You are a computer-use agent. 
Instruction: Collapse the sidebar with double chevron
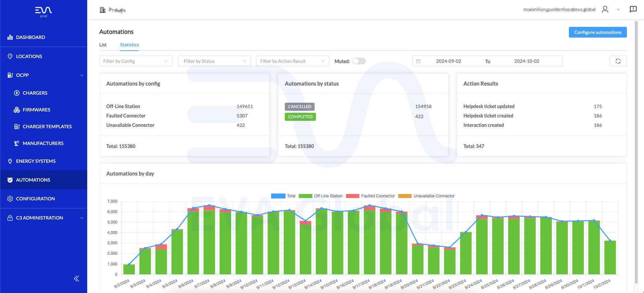point(76,279)
